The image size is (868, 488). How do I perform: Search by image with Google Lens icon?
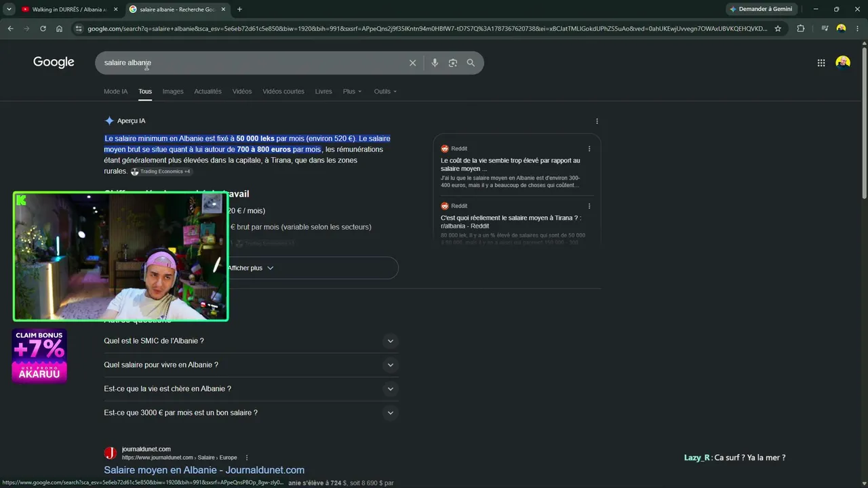point(453,63)
